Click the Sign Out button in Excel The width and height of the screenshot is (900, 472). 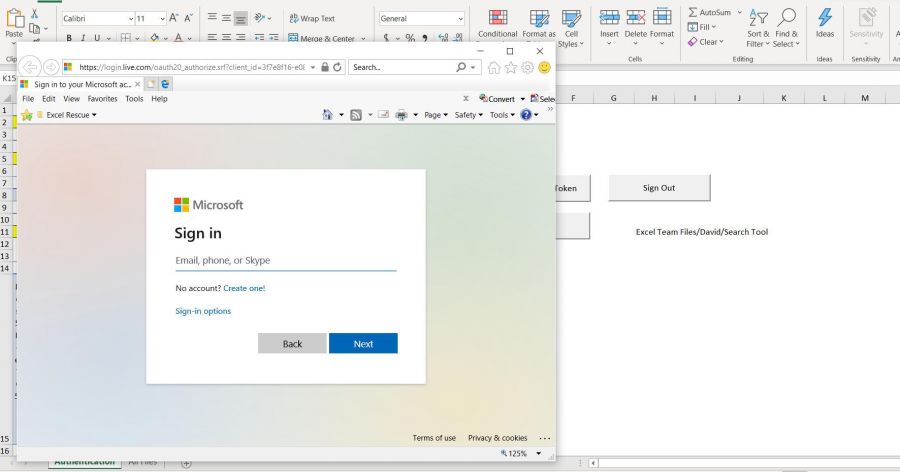(x=659, y=188)
